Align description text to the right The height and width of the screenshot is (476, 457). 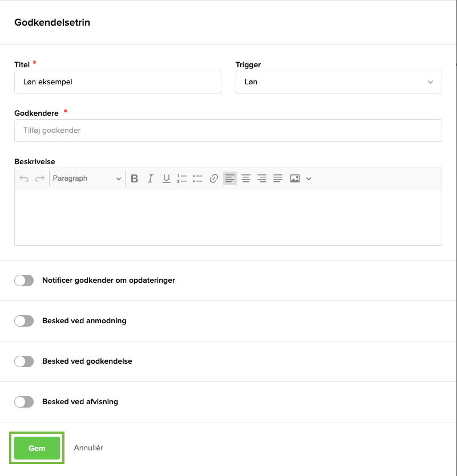coord(262,178)
